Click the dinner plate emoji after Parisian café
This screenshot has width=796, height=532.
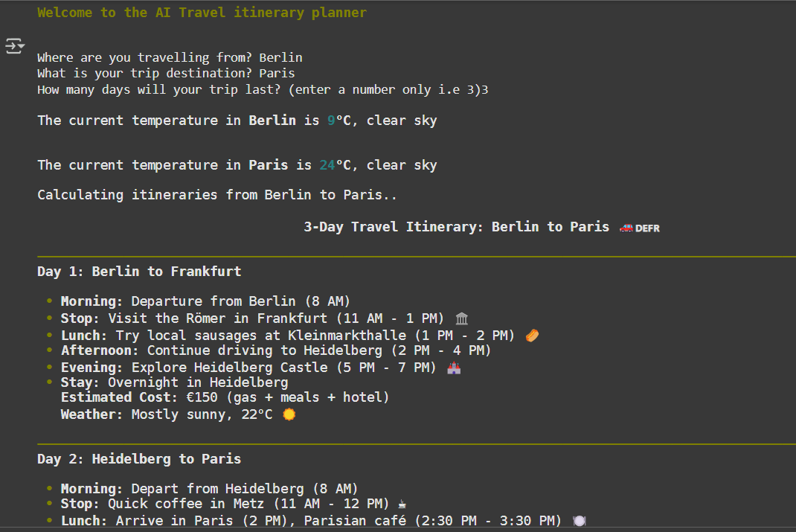(x=580, y=521)
